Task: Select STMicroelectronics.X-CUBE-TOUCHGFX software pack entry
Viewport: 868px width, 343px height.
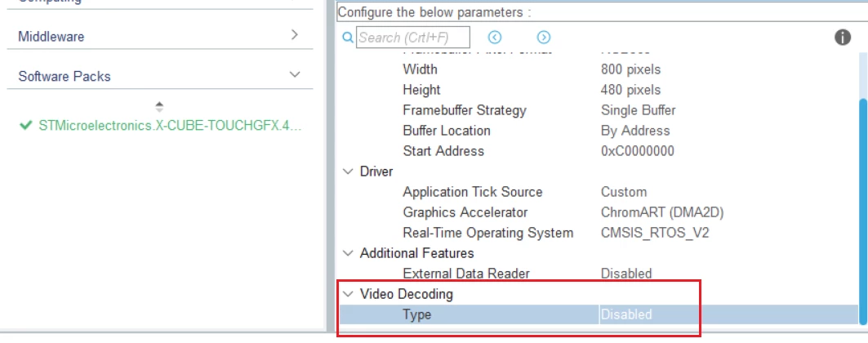Action: [x=170, y=126]
